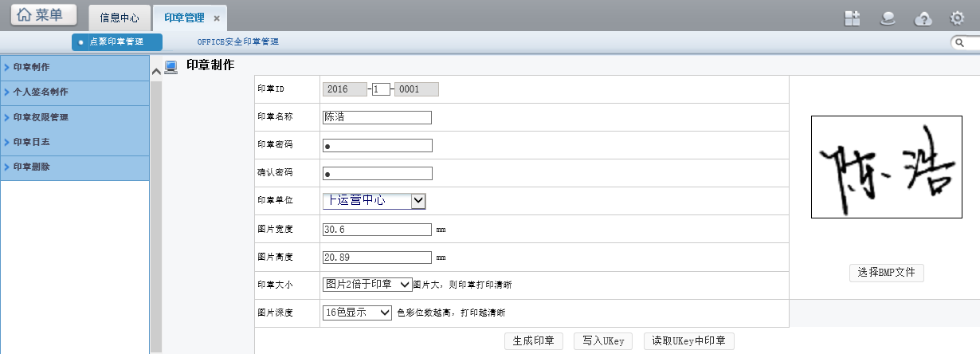This screenshot has height=354, width=980.
Task: Click the 选择BMP文件 button
Action: (886, 273)
